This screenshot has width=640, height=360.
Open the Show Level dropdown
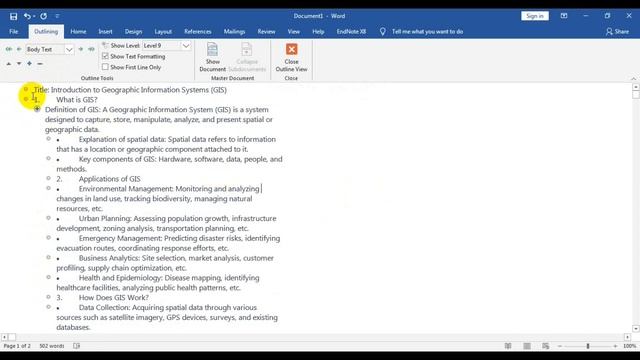(186, 46)
